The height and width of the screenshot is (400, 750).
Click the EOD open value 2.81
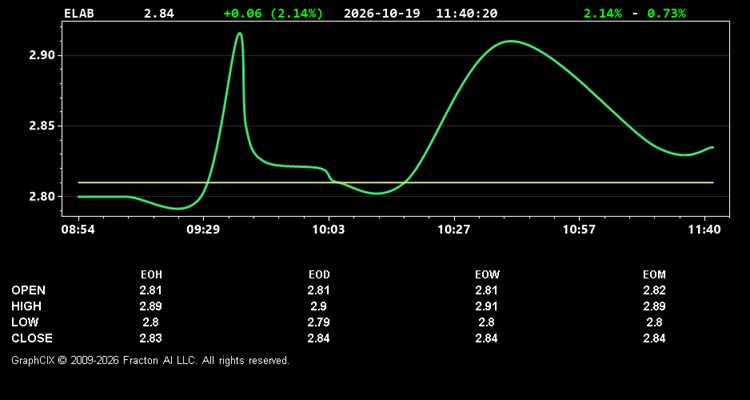pos(319,290)
